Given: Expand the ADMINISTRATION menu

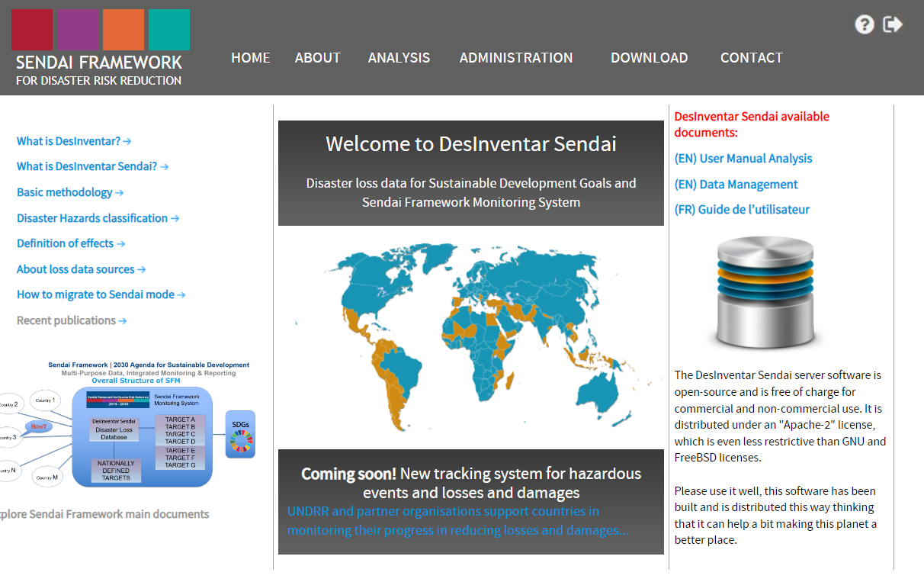Looking at the screenshot, I should coord(516,58).
